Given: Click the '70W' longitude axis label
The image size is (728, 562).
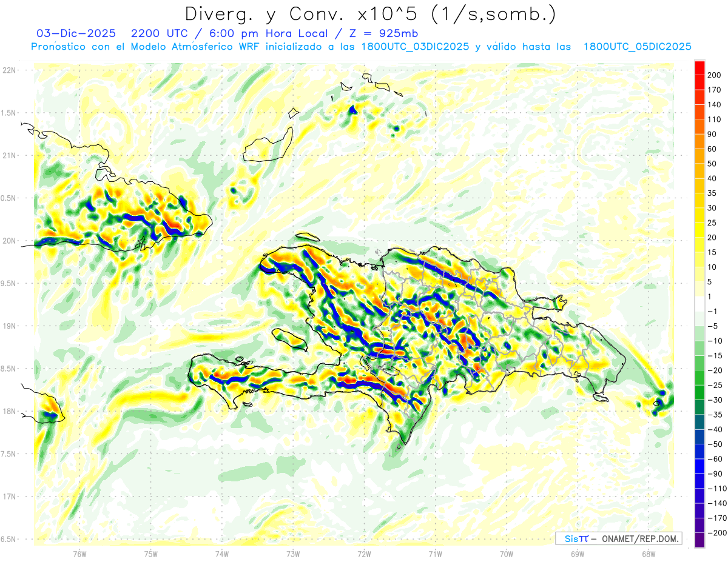Looking at the screenshot, I should pyautogui.click(x=506, y=554).
